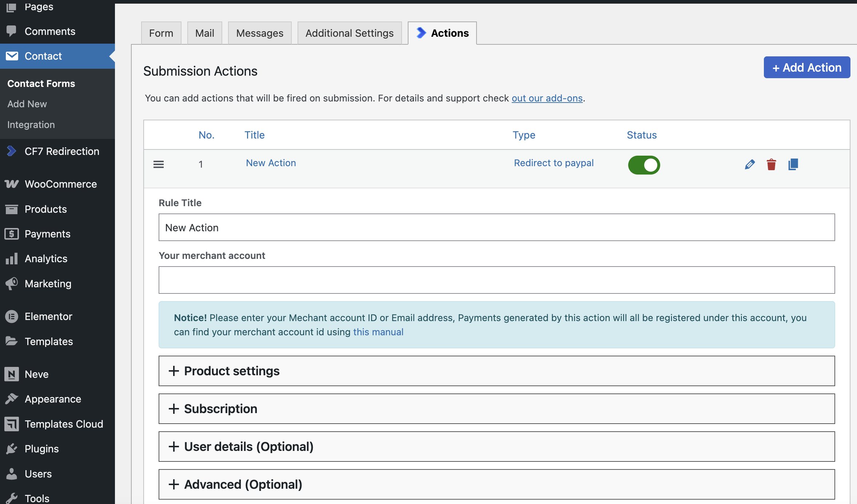857x504 pixels.
Task: Open WooCommerce from the sidebar
Action: click(60, 184)
